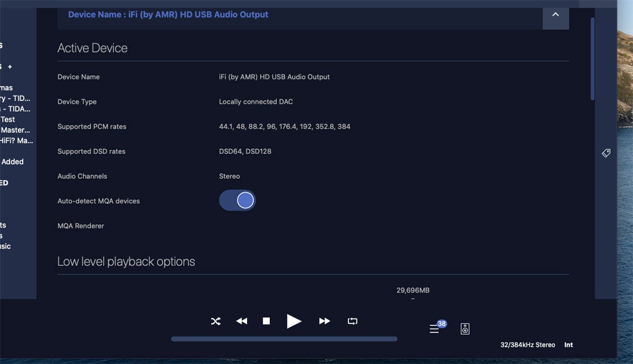
Task: Toggle shuffle playback
Action: tap(216, 321)
